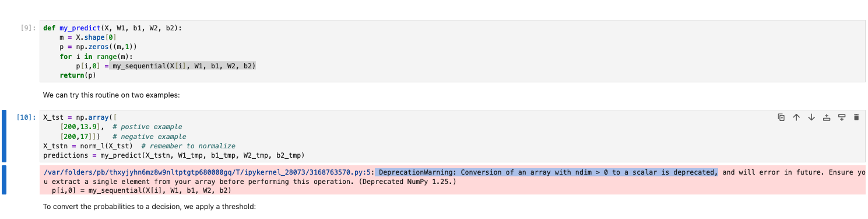Collapse the warning output via blue bar
This screenshot has height=219, width=868.
point(4,180)
